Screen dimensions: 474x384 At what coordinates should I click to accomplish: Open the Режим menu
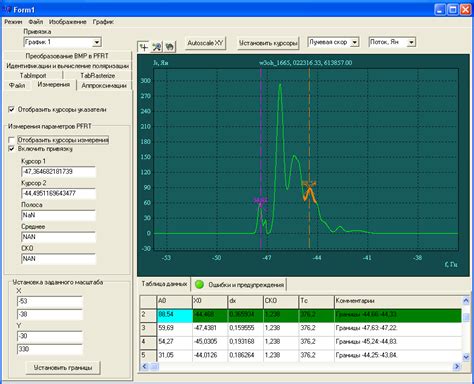13,22
